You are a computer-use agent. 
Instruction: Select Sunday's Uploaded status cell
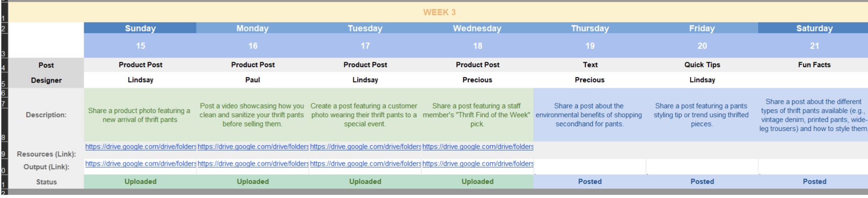point(140,181)
